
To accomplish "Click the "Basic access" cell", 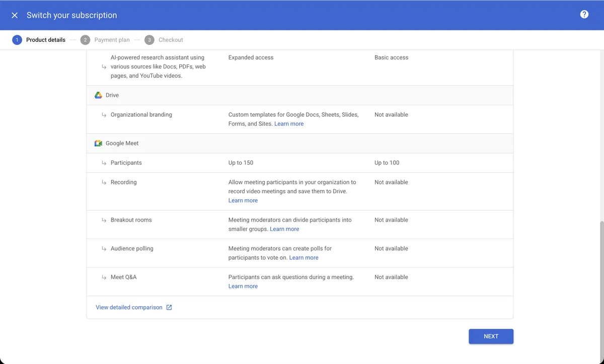I will (x=392, y=57).
